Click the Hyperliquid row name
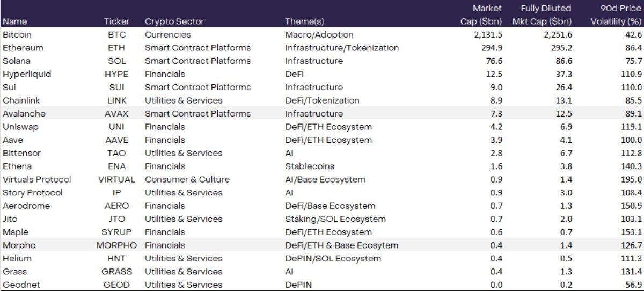The width and height of the screenshot is (644, 291). click(27, 74)
